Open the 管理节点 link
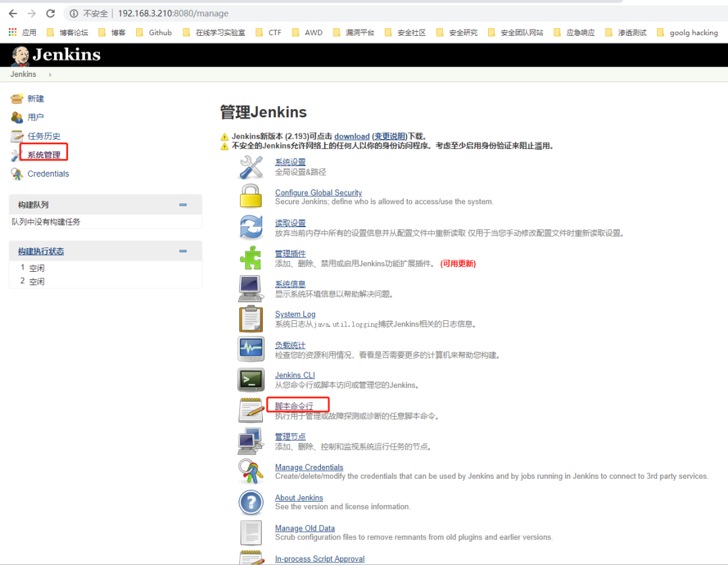 click(290, 437)
